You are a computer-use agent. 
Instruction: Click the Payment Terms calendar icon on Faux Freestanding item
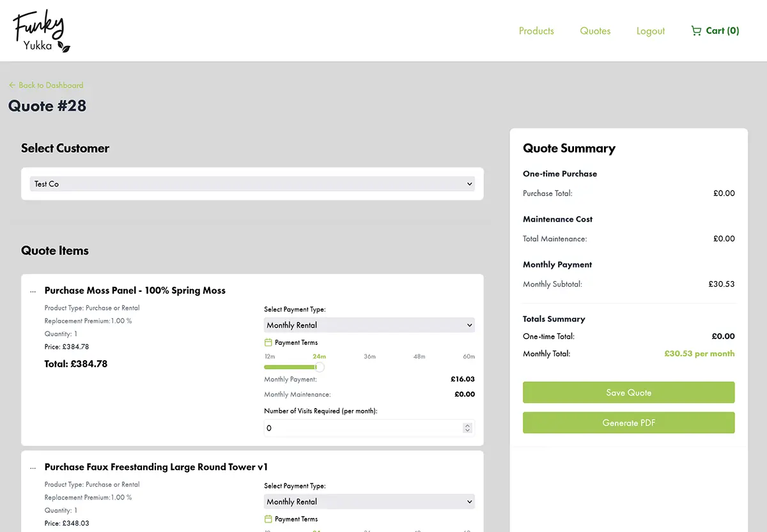pyautogui.click(x=269, y=519)
